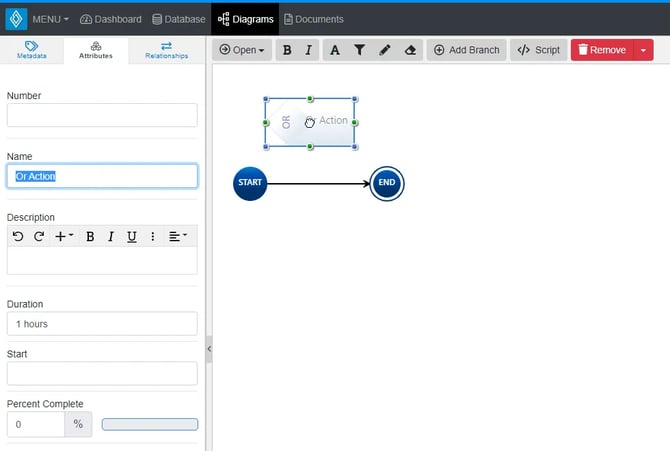This screenshot has height=451, width=670.
Task: Click left-side green connection handle
Action: pyautogui.click(x=266, y=123)
